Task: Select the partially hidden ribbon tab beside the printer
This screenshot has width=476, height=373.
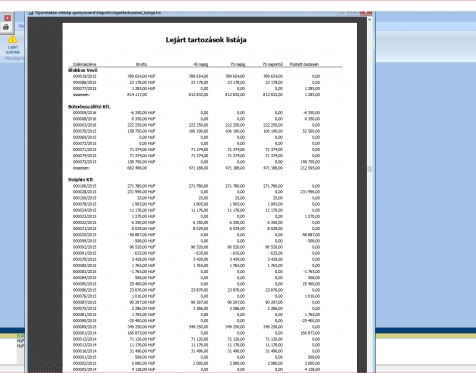Action: [x=21, y=26]
